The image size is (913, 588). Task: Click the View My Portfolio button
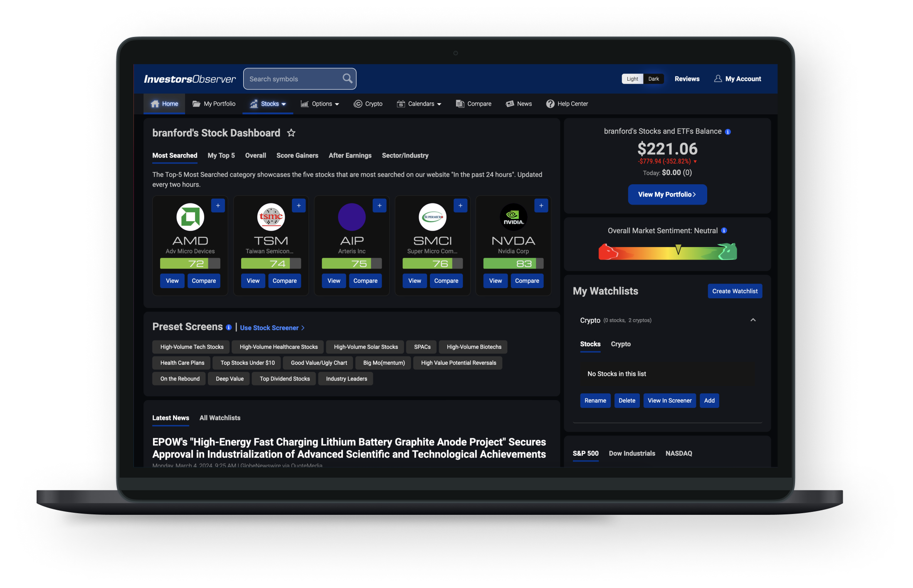coord(667,194)
